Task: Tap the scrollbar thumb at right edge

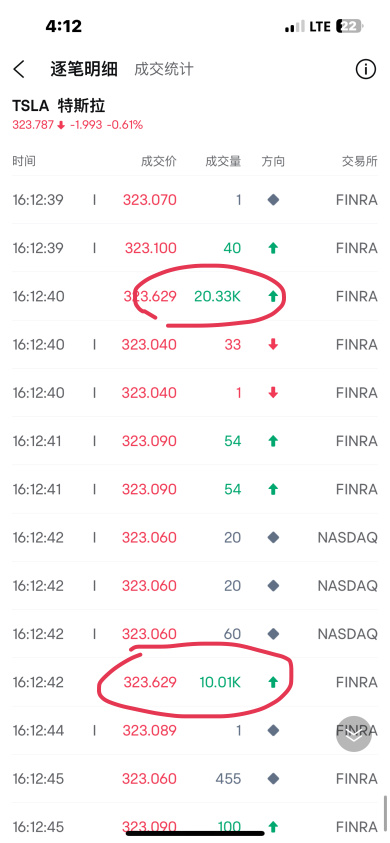Action: tap(385, 813)
